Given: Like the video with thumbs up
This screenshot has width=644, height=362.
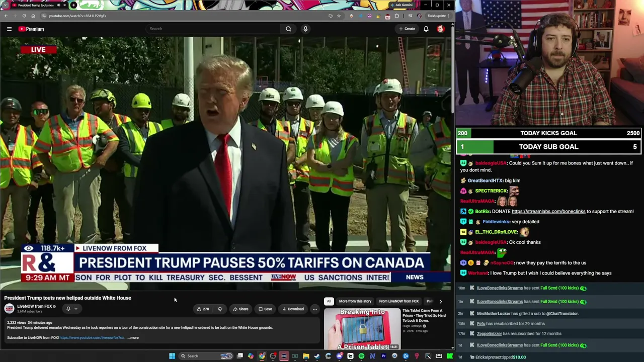Looking at the screenshot, I should click(x=203, y=309).
